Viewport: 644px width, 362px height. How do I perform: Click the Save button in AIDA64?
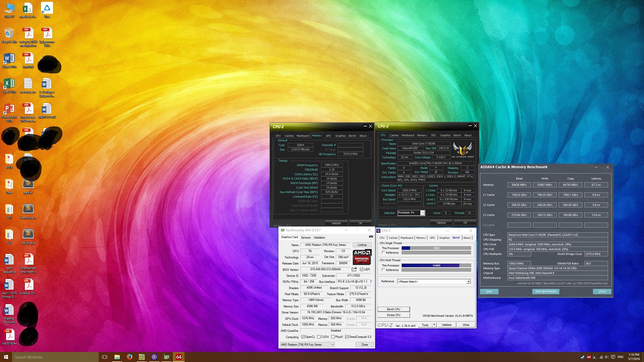click(x=489, y=292)
